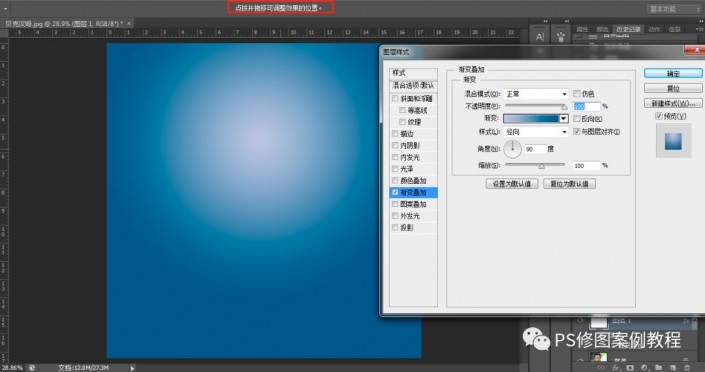
Task: Uncheck 与图层对齐 (Align with Layer)
Action: click(x=576, y=132)
